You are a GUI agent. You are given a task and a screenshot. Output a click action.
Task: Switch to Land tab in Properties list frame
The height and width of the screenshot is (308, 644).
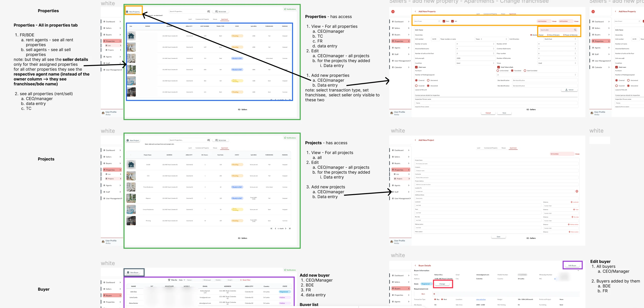pos(190,19)
